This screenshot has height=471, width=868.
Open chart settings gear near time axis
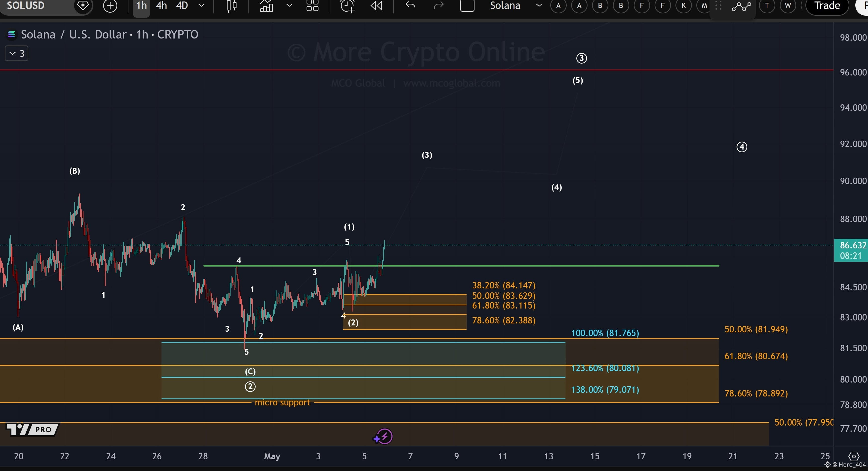pos(854,457)
